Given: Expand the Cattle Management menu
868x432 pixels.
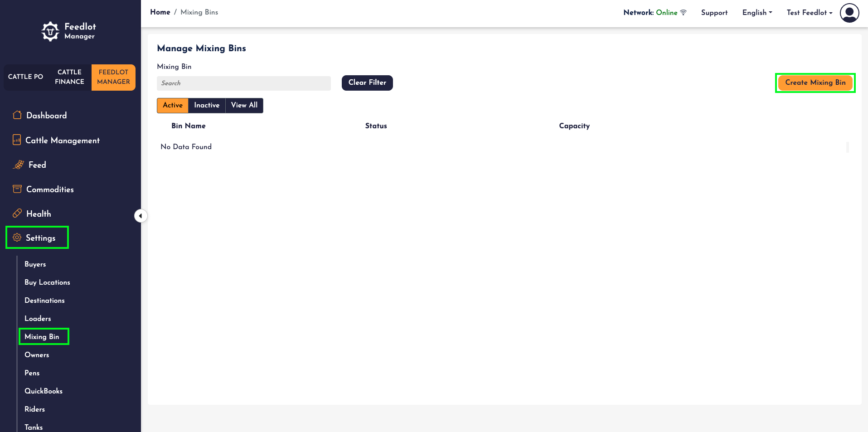Looking at the screenshot, I should pyautogui.click(x=63, y=141).
